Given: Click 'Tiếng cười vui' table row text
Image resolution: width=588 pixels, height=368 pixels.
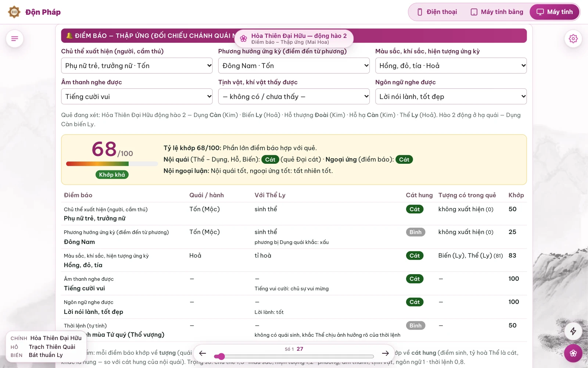Looking at the screenshot, I should 84,288.
